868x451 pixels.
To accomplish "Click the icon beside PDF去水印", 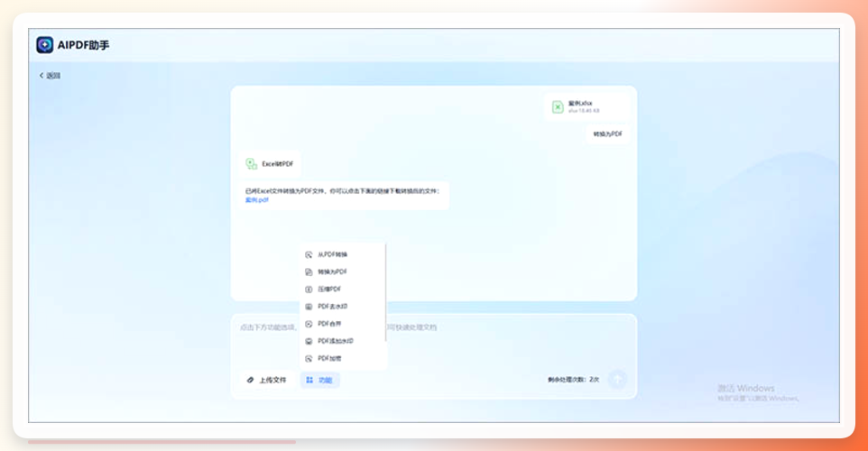I will pyautogui.click(x=309, y=307).
